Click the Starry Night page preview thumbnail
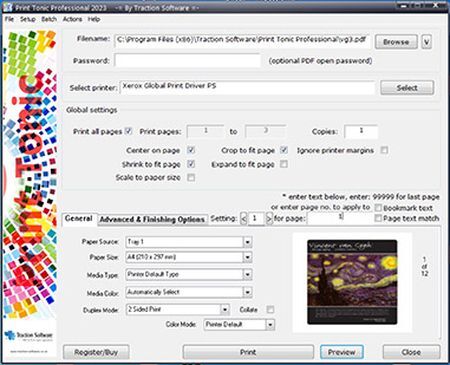The height and width of the screenshot is (365, 450). click(x=352, y=282)
